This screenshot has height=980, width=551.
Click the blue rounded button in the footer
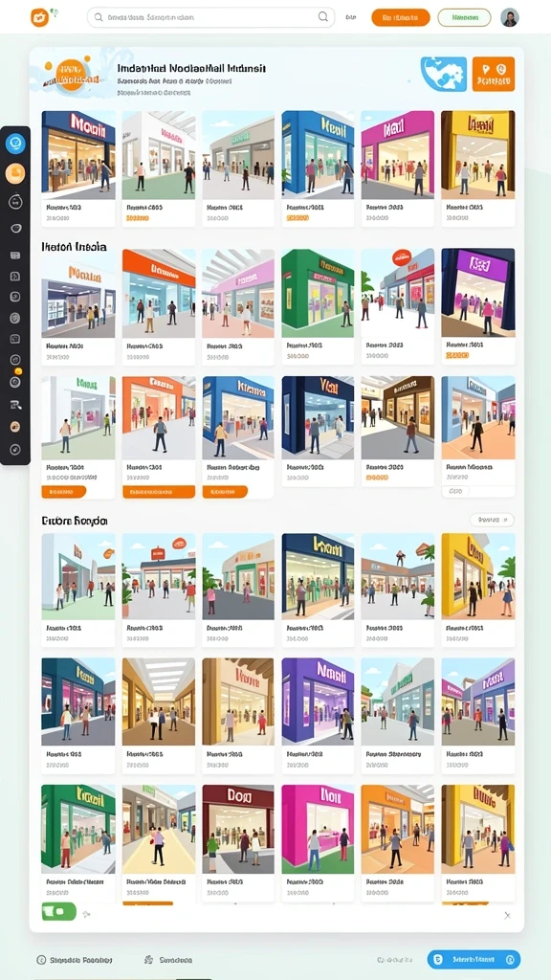click(x=474, y=959)
